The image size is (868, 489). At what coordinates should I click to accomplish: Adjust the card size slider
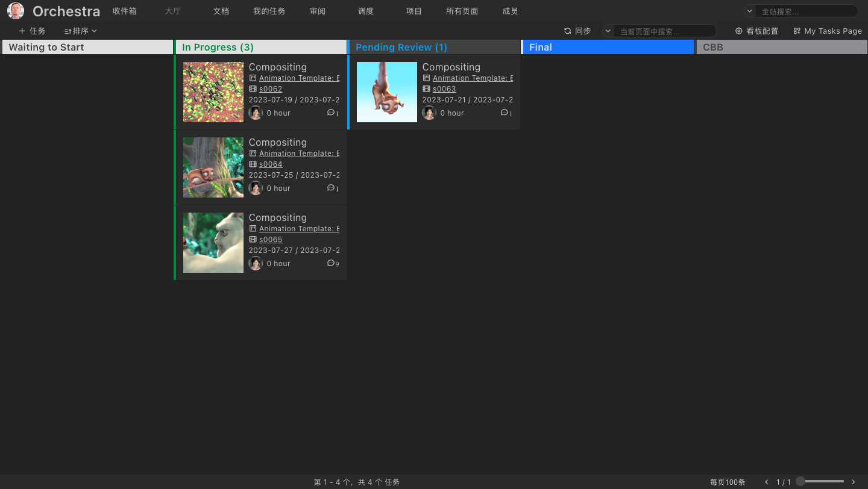(x=820, y=481)
